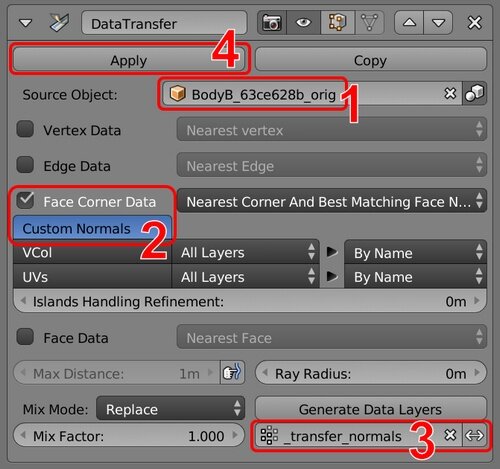500x469 pixels.
Task: Decrease Islands Handling Refinement value
Action: coord(23,301)
